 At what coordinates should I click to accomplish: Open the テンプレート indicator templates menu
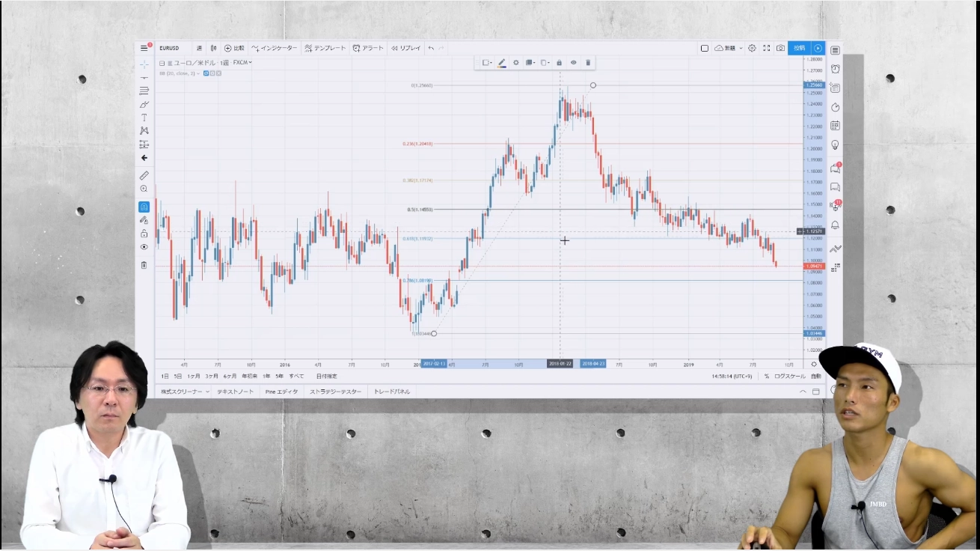325,48
